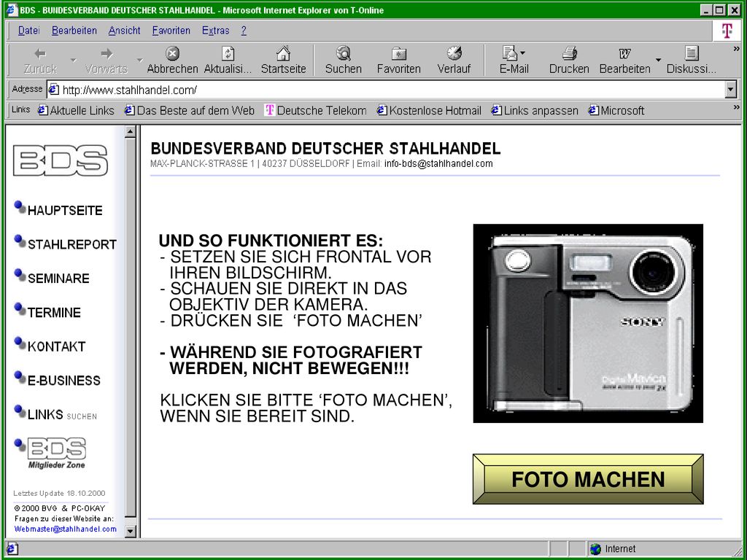Open the Vorwärts history dropdown arrow
The width and height of the screenshot is (747, 560).
click(x=139, y=61)
